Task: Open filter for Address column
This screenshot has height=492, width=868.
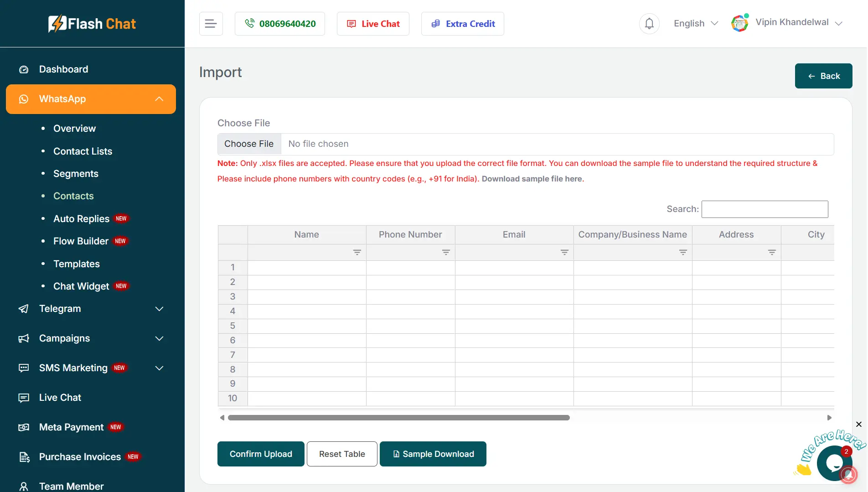Action: [772, 252]
